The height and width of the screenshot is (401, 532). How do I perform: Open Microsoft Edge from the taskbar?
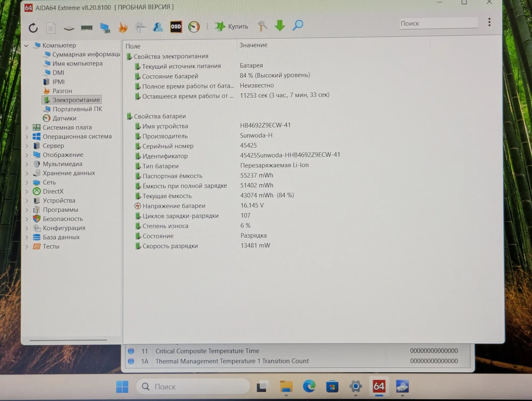click(309, 386)
